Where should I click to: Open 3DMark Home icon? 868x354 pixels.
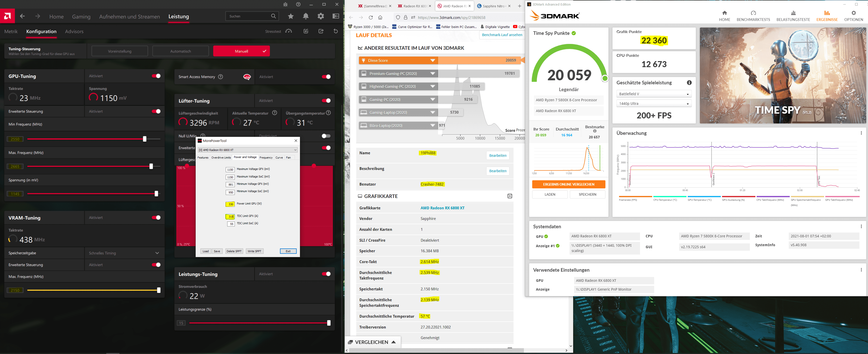tap(724, 13)
